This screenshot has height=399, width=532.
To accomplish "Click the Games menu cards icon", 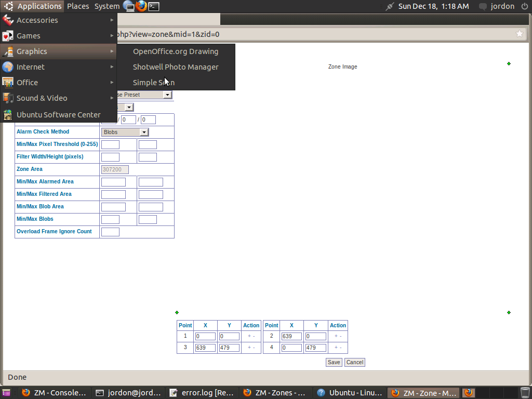I will [8, 36].
